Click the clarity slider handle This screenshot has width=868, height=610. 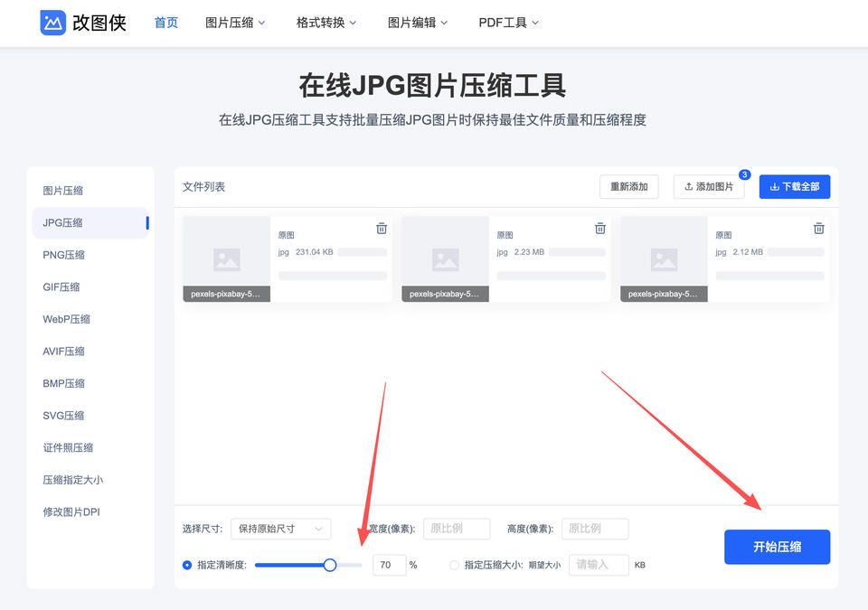coord(330,565)
